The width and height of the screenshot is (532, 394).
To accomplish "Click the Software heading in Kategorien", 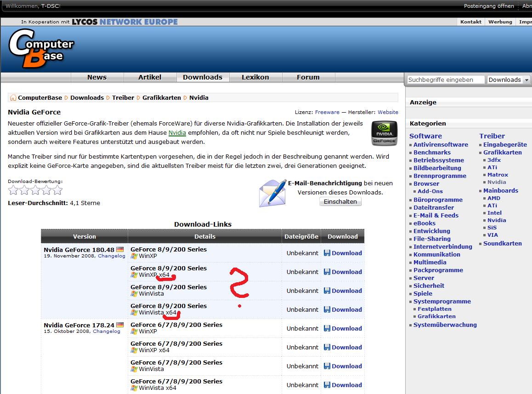I will (425, 136).
